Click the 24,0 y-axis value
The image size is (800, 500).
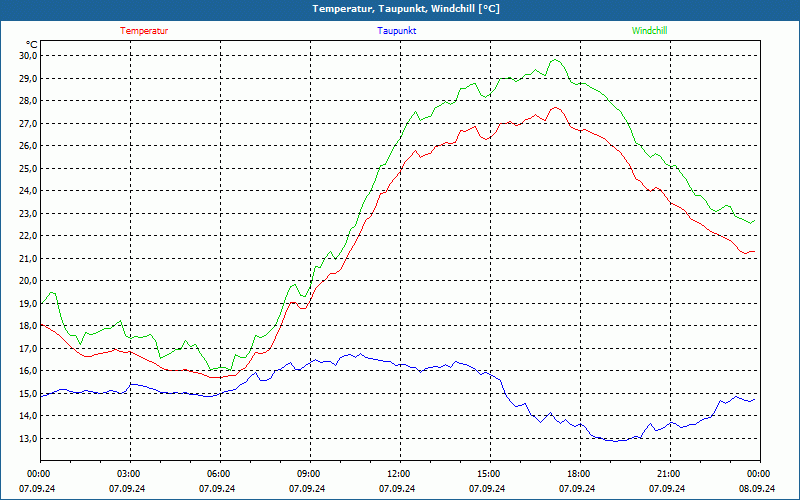(x=29, y=191)
